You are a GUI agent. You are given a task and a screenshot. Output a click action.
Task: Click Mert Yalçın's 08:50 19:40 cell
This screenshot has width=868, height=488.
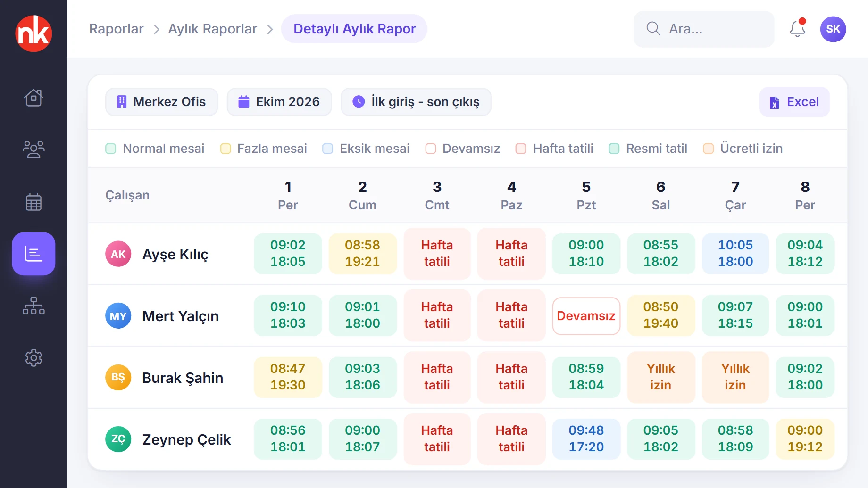(x=661, y=315)
